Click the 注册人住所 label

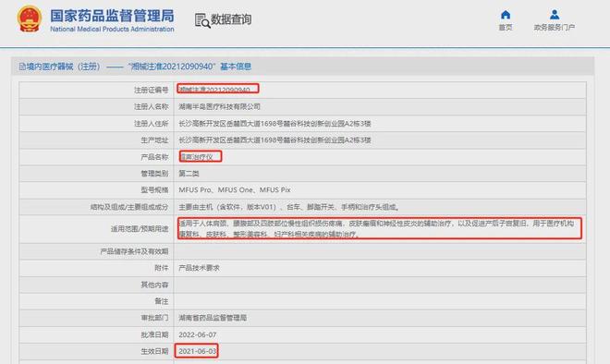click(x=152, y=124)
